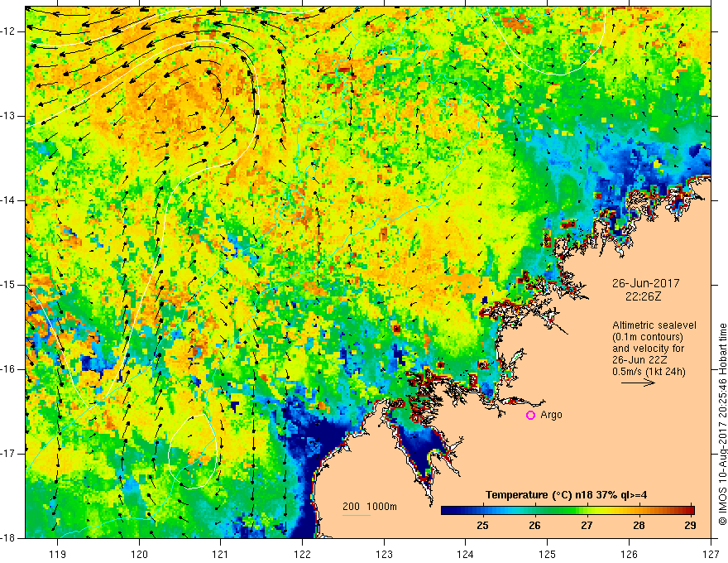Click longitude axis label '127'
Screen dimensions: 728x563
click(711, 554)
